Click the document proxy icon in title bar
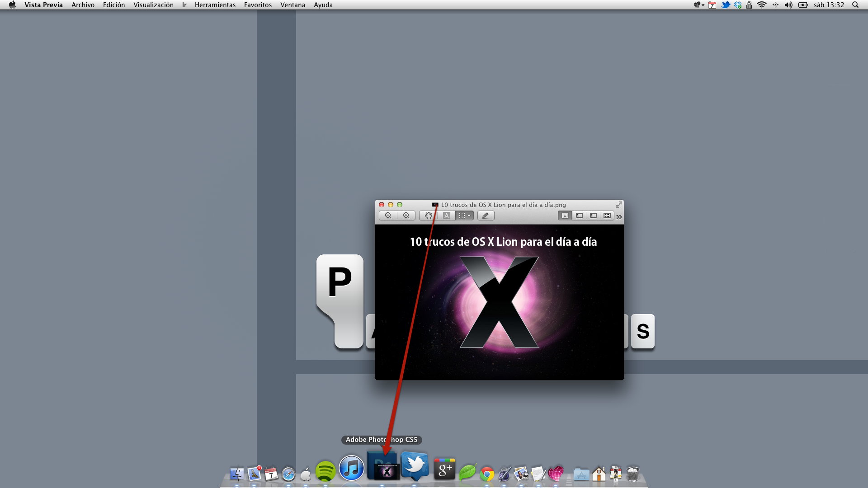Viewport: 868px width, 488px height. click(435, 205)
